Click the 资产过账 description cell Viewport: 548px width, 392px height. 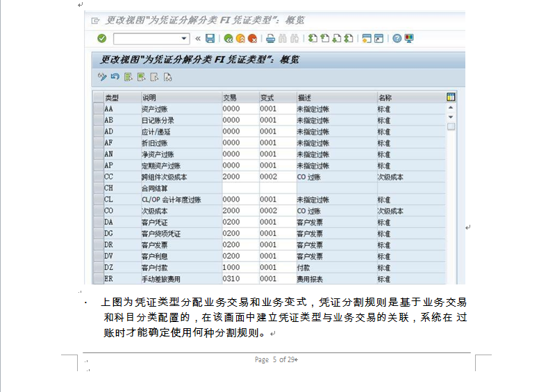click(x=181, y=109)
